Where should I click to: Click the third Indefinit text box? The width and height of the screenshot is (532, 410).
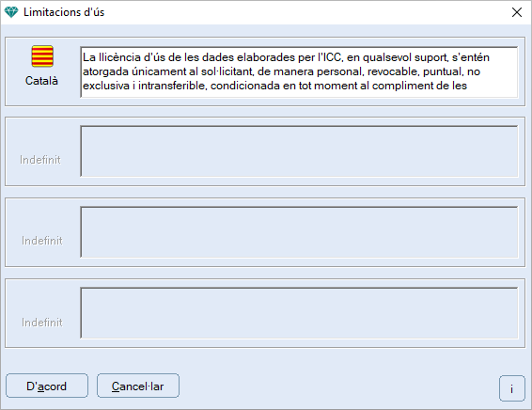click(x=299, y=313)
